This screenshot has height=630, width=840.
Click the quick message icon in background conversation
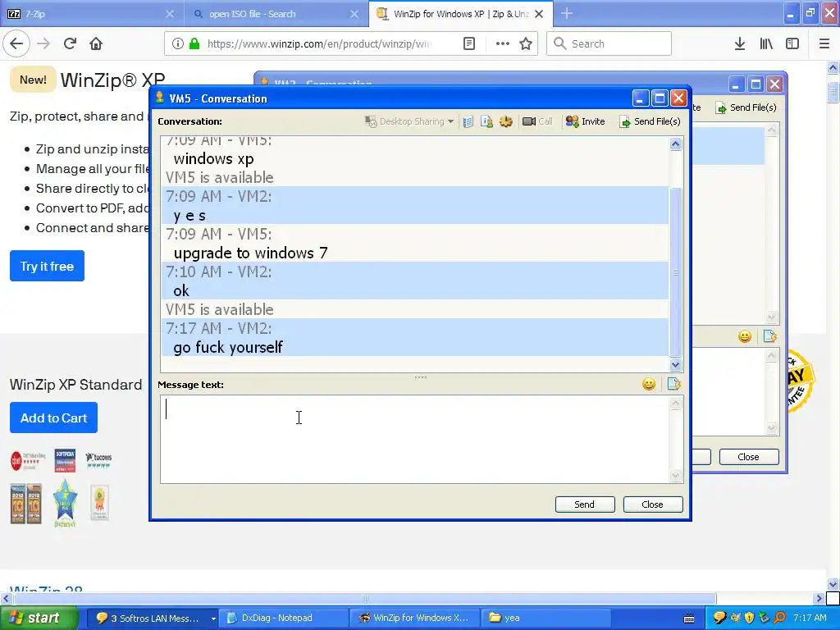tap(769, 336)
